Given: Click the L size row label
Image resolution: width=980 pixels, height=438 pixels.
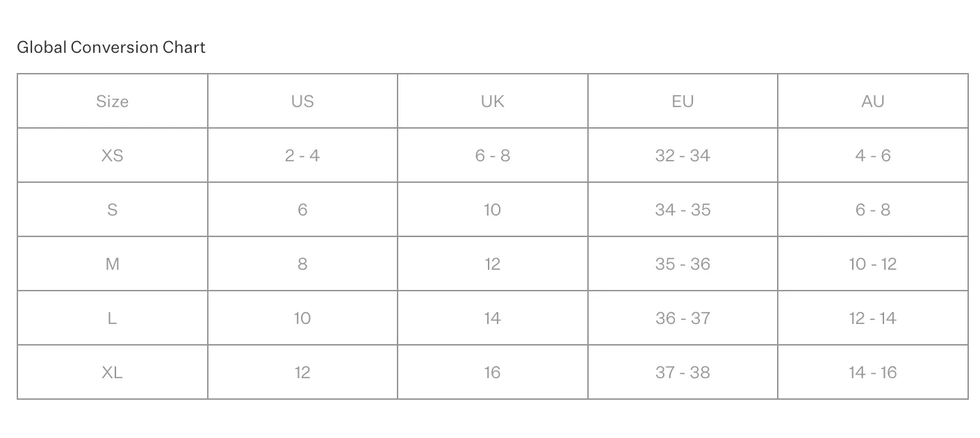Looking at the screenshot, I should pyautogui.click(x=113, y=318).
